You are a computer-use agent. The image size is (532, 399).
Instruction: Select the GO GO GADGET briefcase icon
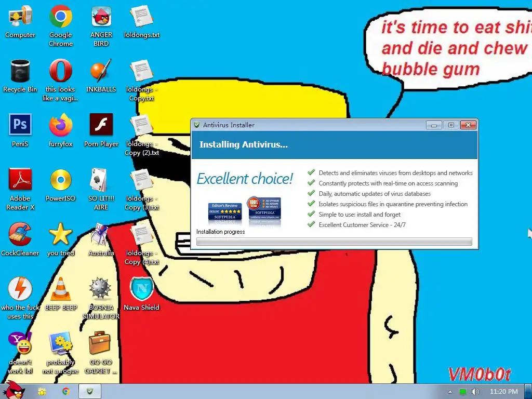pyautogui.click(x=101, y=353)
